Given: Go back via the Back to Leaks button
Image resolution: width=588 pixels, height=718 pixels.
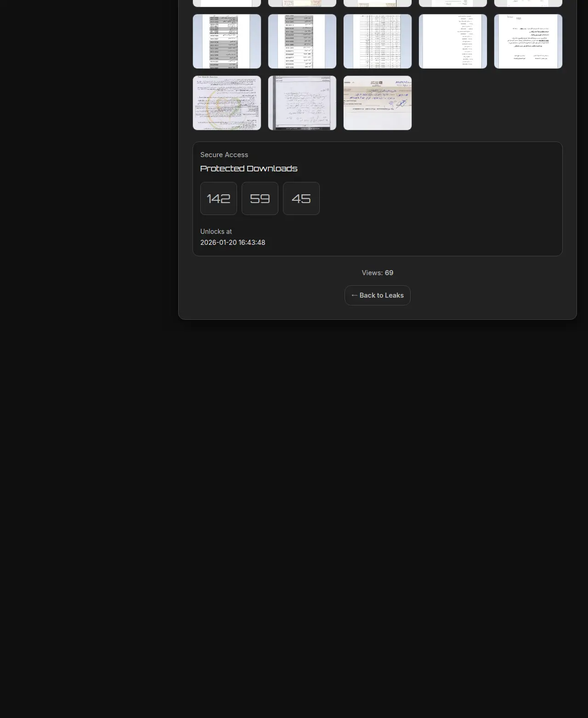Looking at the screenshot, I should click(x=378, y=295).
